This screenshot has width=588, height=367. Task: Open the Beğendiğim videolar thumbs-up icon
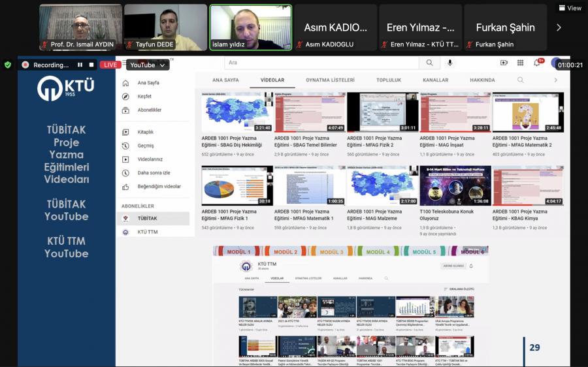pos(125,187)
